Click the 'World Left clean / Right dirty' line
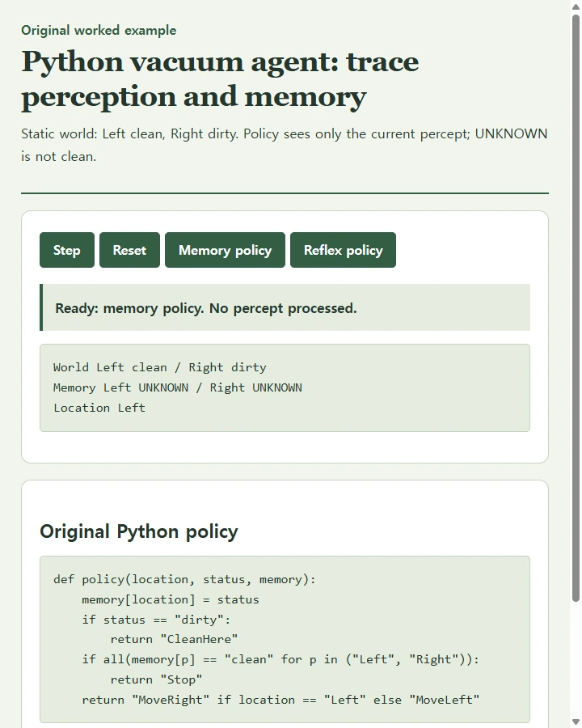The image size is (582, 728). point(160,367)
